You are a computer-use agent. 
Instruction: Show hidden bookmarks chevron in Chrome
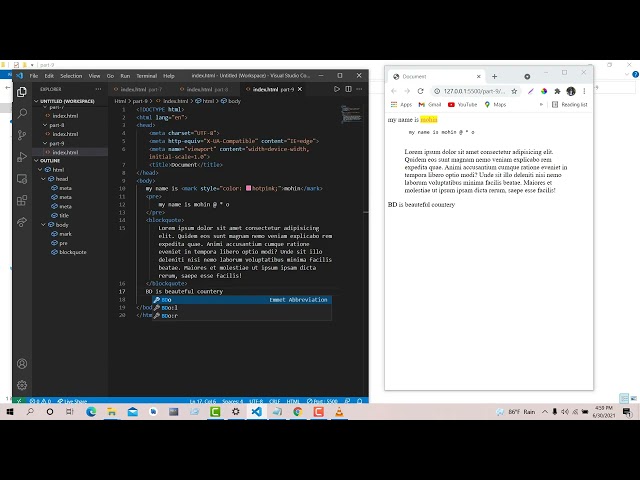(541, 104)
